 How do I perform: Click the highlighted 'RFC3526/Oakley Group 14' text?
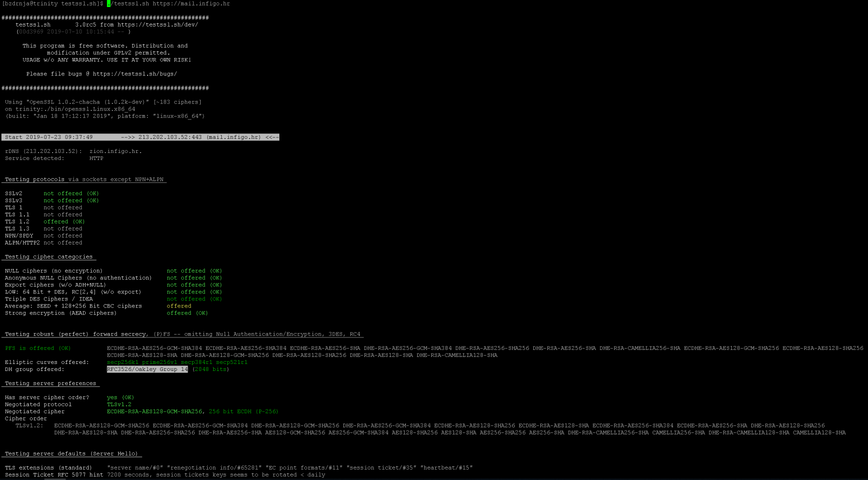pyautogui.click(x=147, y=369)
